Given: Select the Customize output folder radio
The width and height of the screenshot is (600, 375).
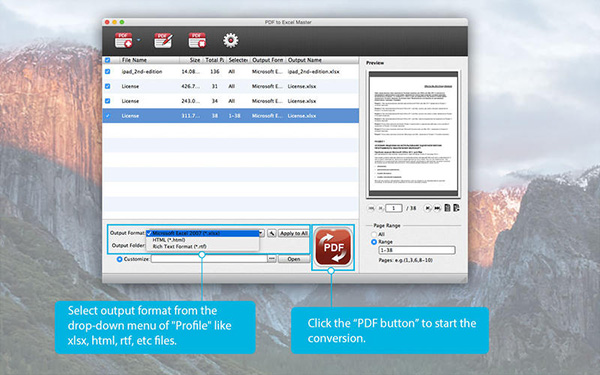Looking at the screenshot, I should point(119,259).
